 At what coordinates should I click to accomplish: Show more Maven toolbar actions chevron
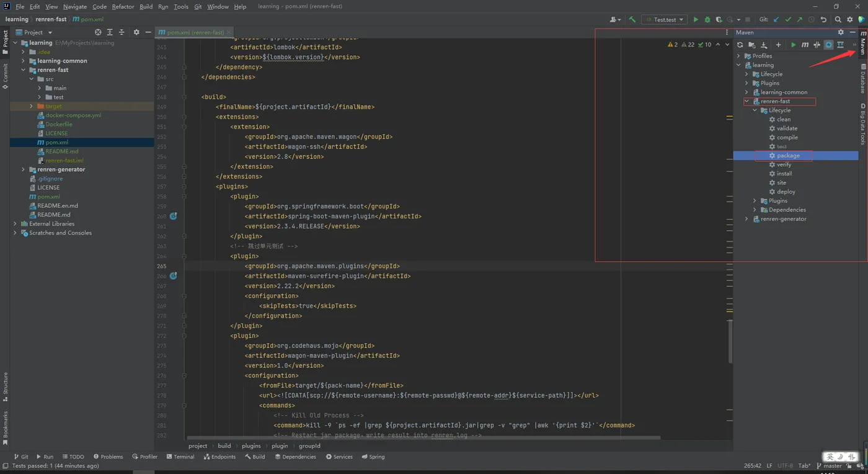[x=854, y=45]
